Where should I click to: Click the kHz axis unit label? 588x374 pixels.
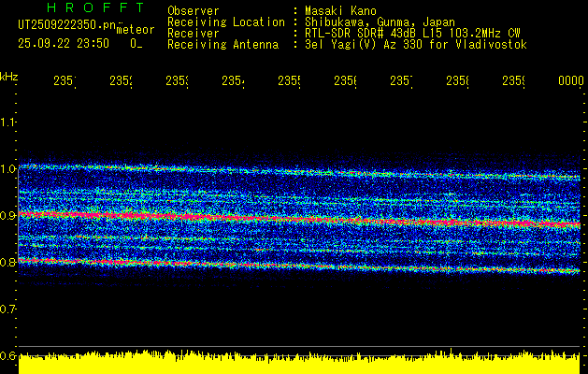click(8, 77)
